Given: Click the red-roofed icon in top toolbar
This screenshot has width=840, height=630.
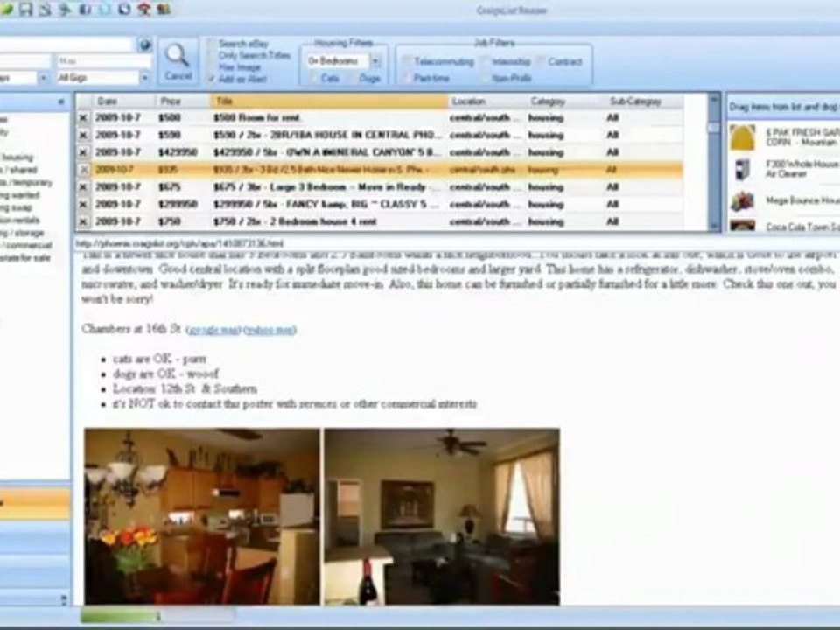Looking at the screenshot, I should click(144, 9).
